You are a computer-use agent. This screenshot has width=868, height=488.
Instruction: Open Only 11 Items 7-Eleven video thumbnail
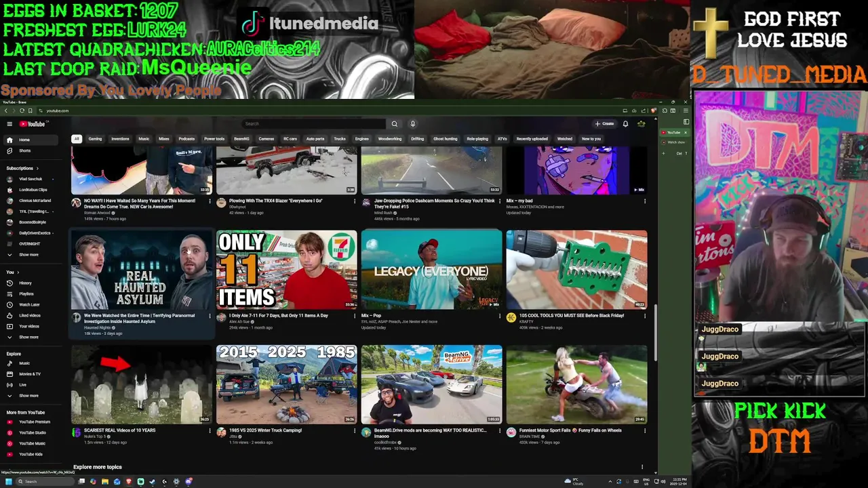287,270
